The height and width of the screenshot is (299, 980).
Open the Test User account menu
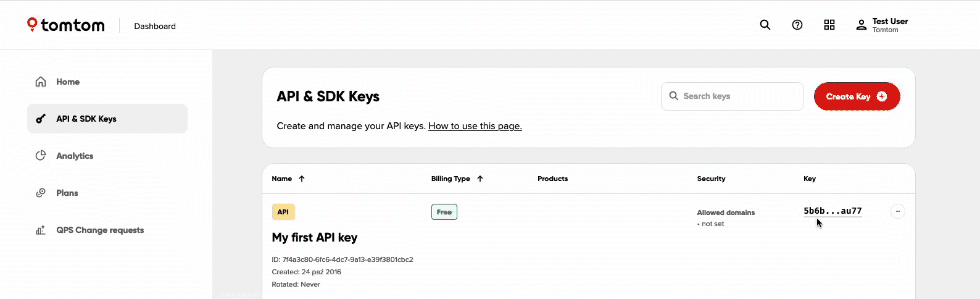point(890,25)
